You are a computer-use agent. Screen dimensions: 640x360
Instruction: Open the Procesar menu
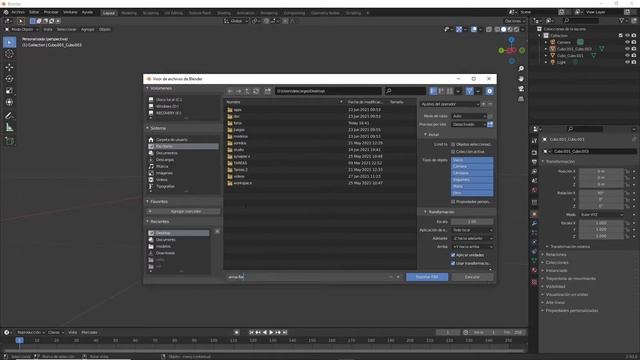tap(51, 12)
